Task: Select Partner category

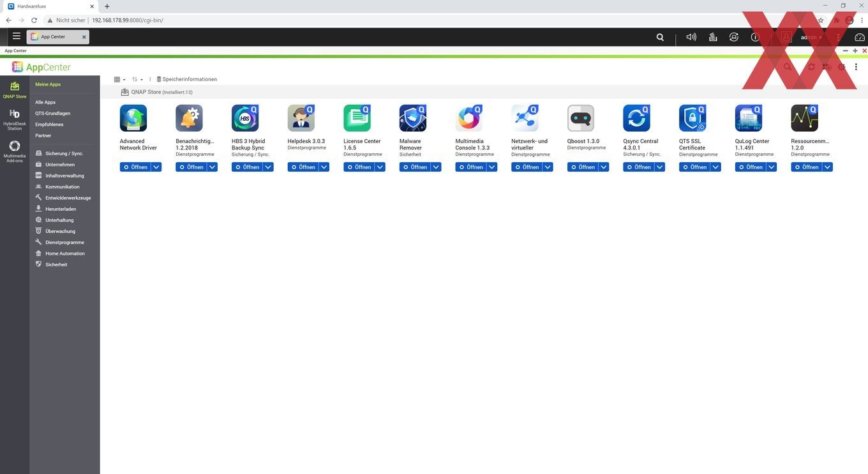Action: [43, 135]
